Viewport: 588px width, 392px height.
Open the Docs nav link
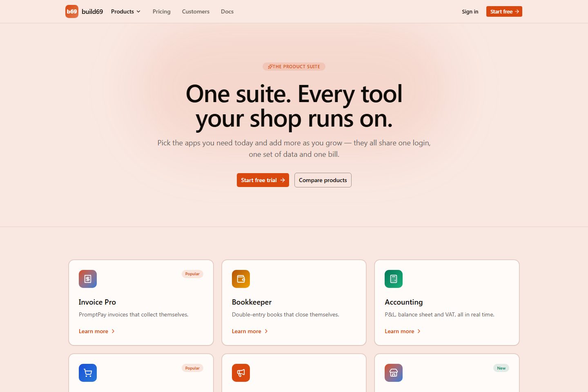pyautogui.click(x=227, y=11)
